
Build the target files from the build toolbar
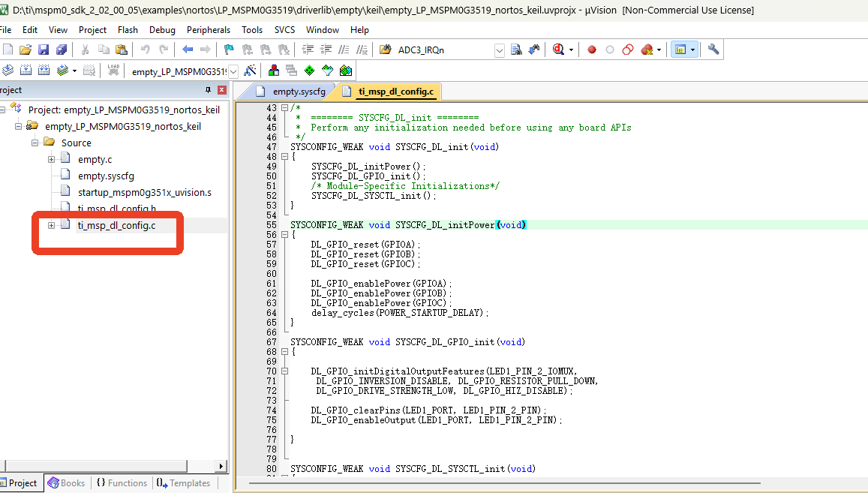click(x=26, y=71)
